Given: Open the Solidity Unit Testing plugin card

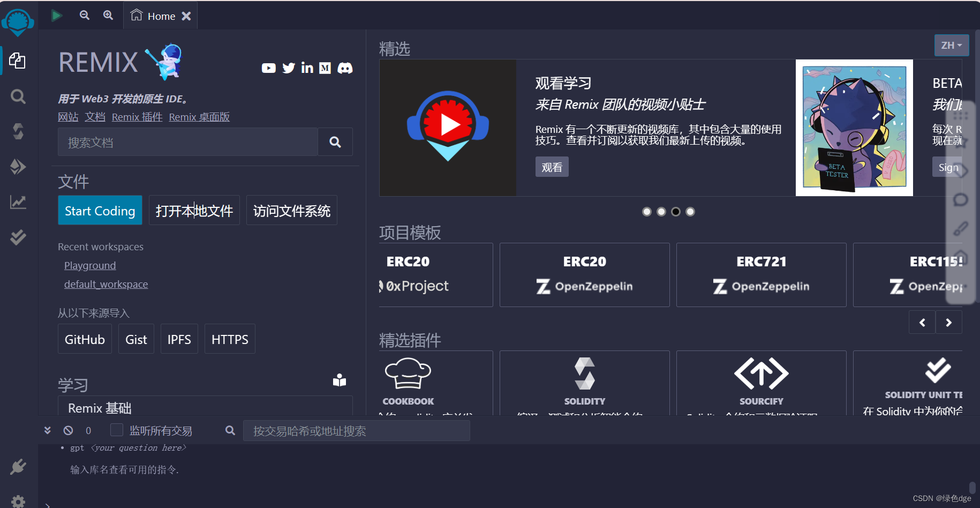Looking at the screenshot, I should point(908,383).
